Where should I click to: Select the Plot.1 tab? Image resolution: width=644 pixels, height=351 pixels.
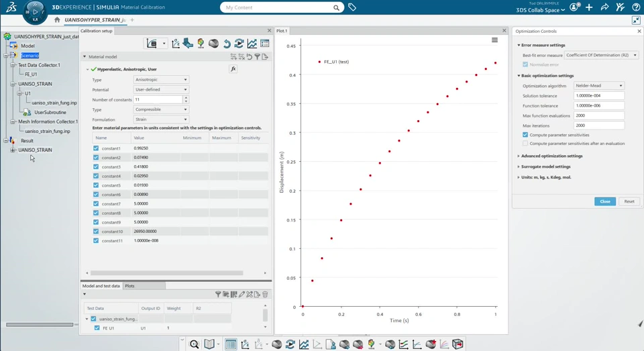coord(282,31)
